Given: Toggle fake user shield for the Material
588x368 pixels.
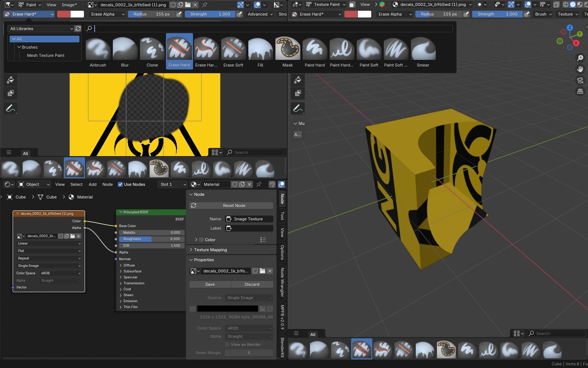Looking at the screenshot, I should pos(235,184).
